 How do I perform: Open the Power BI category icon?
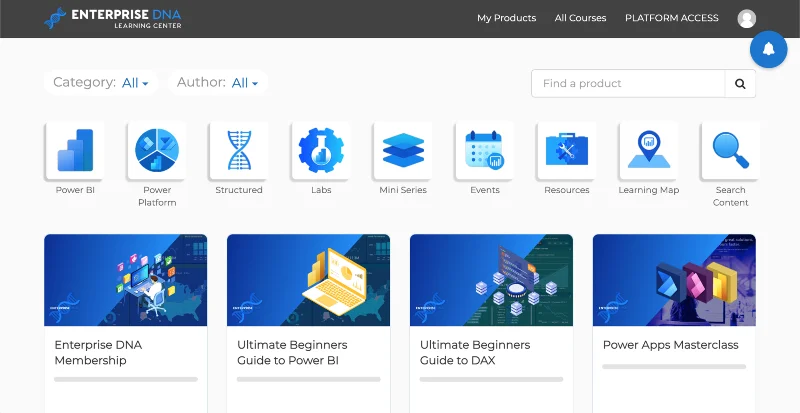75,150
